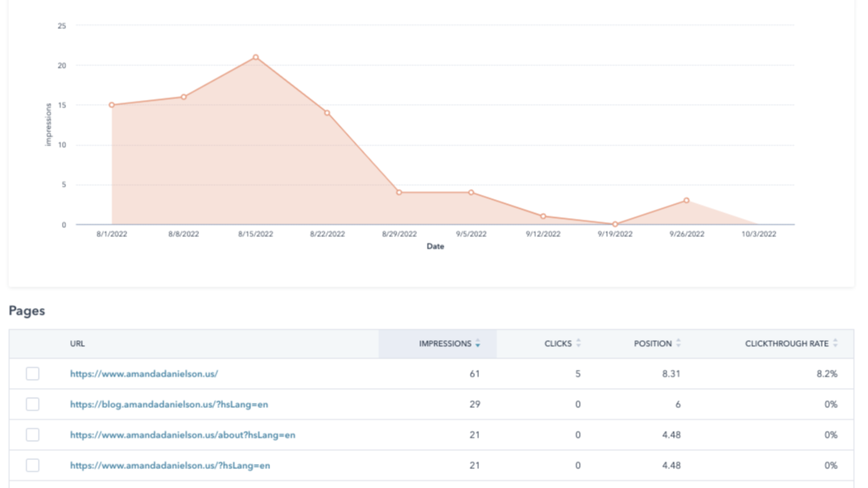Tick the checkbox for the about?hsLang=en row
Viewport: 868px width, 488px height.
(32, 435)
